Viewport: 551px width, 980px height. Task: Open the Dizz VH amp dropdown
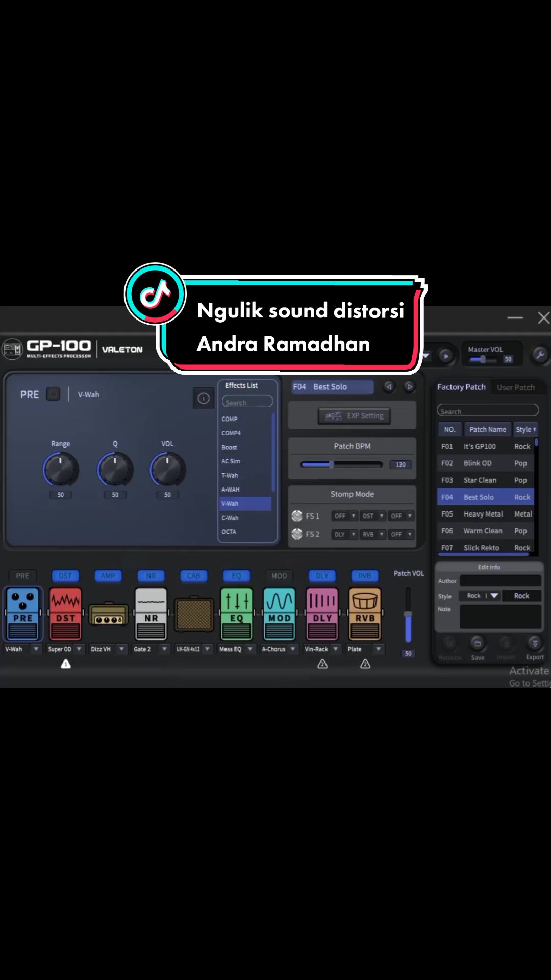click(x=122, y=649)
